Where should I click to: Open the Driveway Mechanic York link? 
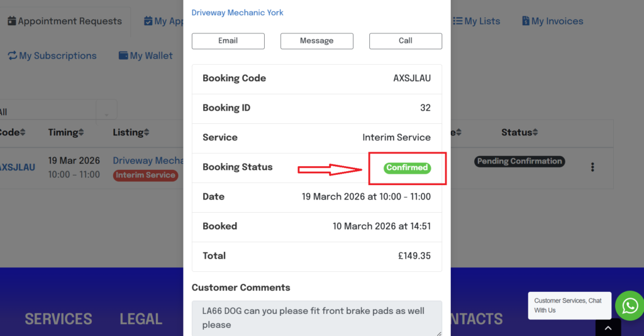click(x=237, y=13)
